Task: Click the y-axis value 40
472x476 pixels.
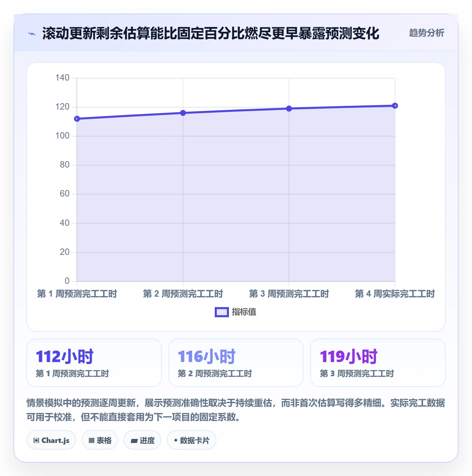Action: pos(65,223)
